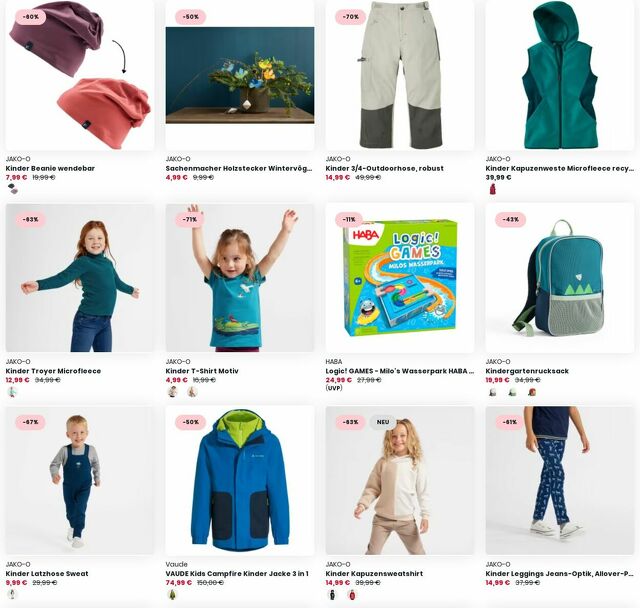
Task: Pick the first color variant of Kinder T-Shirt Motiv
Action: pos(173,392)
